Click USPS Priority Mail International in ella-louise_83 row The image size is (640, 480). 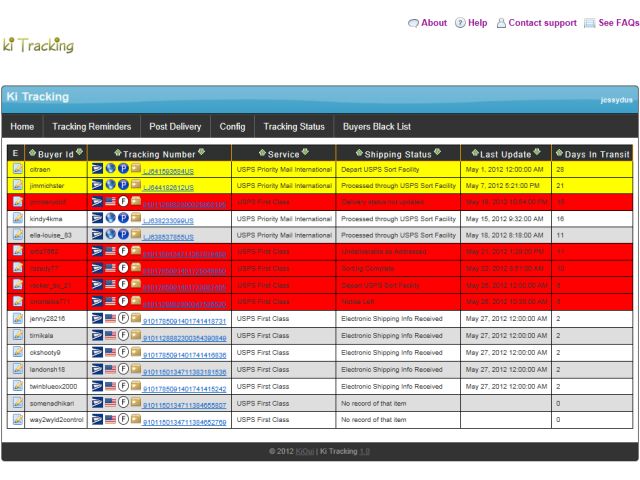point(284,235)
